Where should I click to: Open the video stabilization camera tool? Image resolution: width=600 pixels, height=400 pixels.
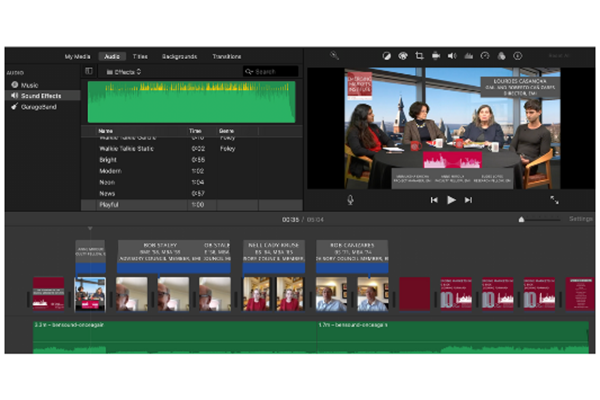point(435,56)
